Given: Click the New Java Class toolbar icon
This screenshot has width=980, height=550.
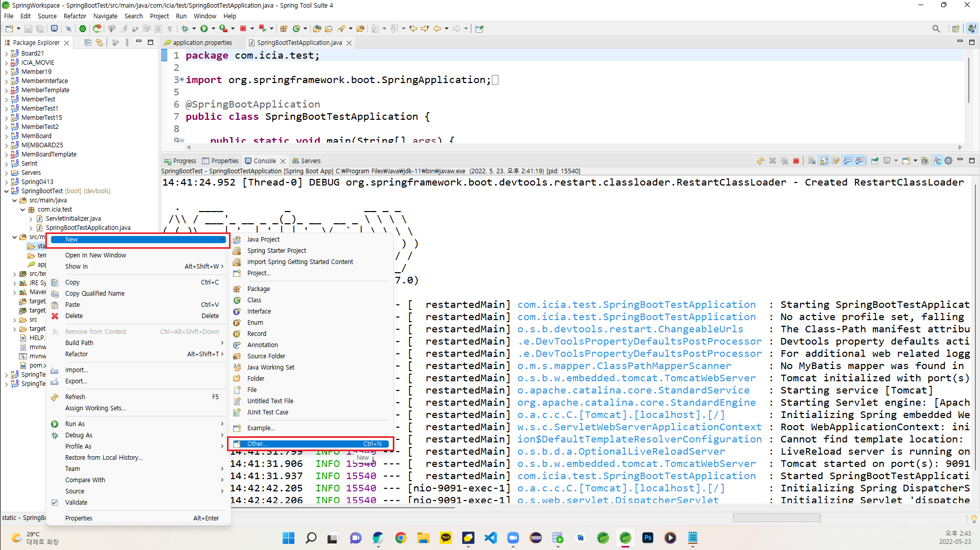Looking at the screenshot, I should click(296, 29).
